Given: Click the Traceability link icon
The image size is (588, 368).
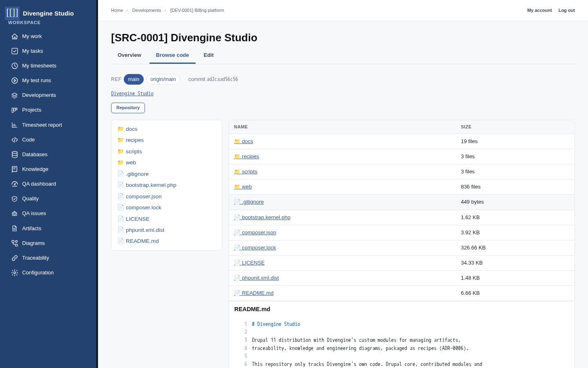Looking at the screenshot, I should point(15,258).
